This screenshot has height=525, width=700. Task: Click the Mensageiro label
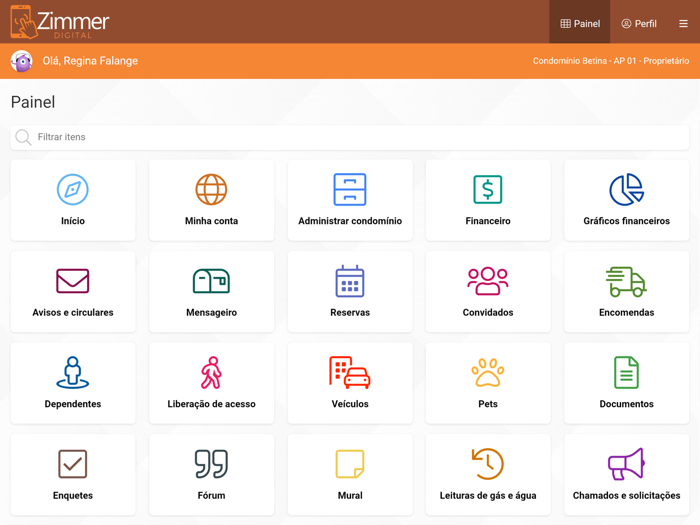pyautogui.click(x=211, y=312)
